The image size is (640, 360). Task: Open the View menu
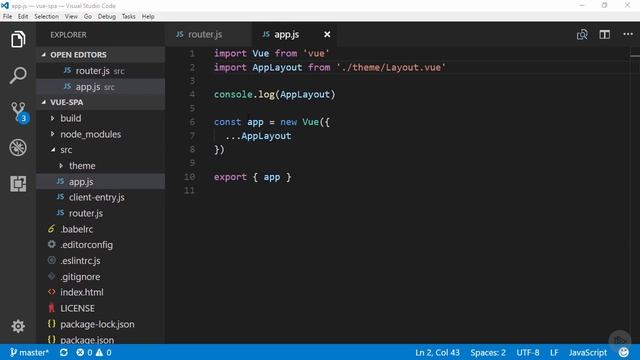coord(71,16)
